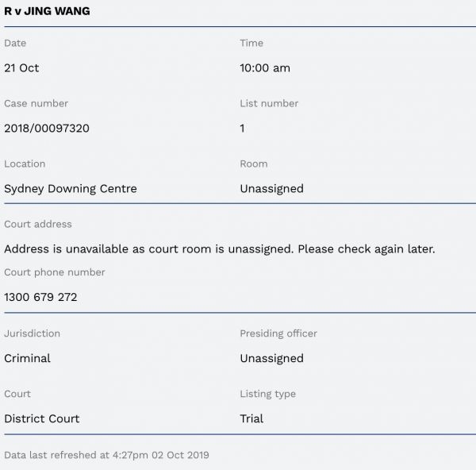
Task: Click Unassigned under Presiding officer
Action: click(x=271, y=359)
